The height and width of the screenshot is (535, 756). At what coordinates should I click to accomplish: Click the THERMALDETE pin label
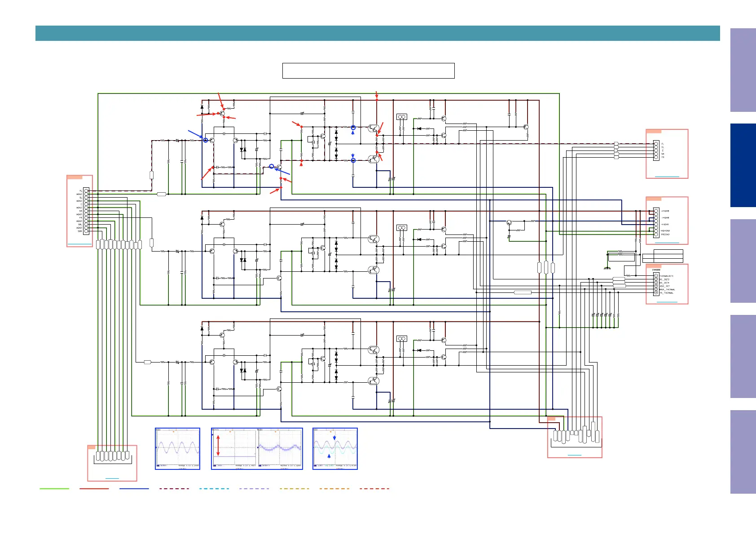tap(667, 276)
